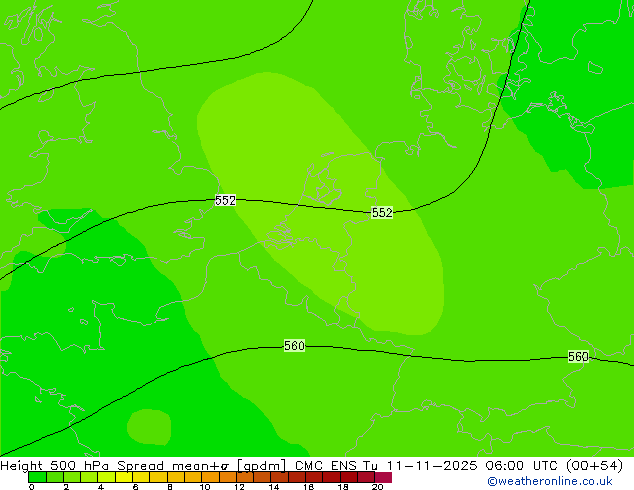Select the magenta legend swatch above 20

pyautogui.click(x=383, y=477)
